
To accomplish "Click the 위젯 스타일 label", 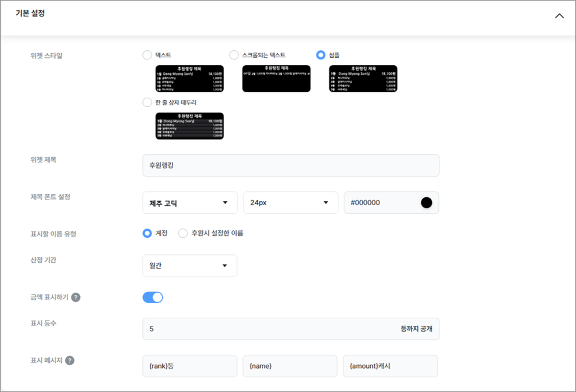I will (46, 56).
